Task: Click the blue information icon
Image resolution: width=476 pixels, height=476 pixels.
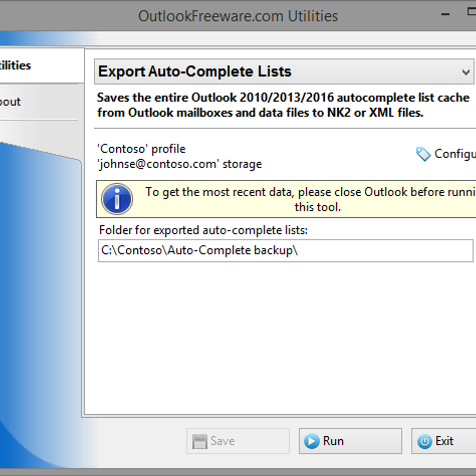Action: click(x=117, y=199)
